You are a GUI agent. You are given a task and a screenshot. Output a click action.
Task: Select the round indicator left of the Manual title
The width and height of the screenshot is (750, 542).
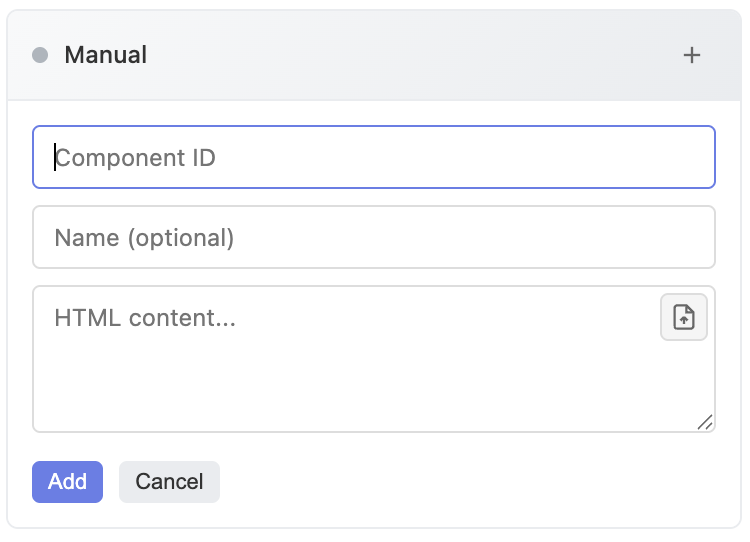click(40, 55)
